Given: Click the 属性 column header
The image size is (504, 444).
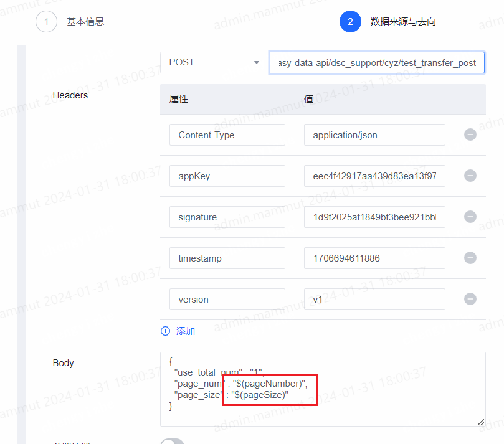Looking at the screenshot, I should 179,99.
